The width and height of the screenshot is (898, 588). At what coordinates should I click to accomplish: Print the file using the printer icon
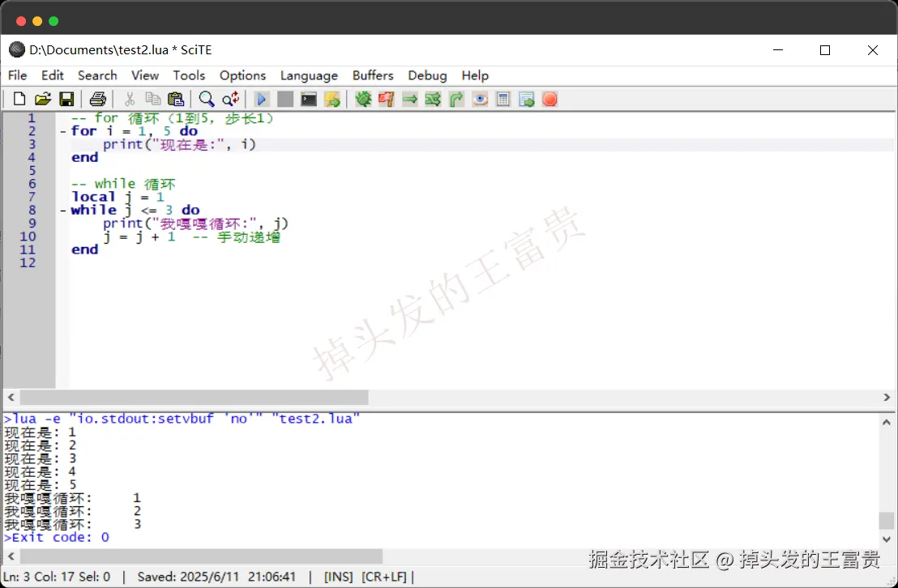tap(97, 99)
